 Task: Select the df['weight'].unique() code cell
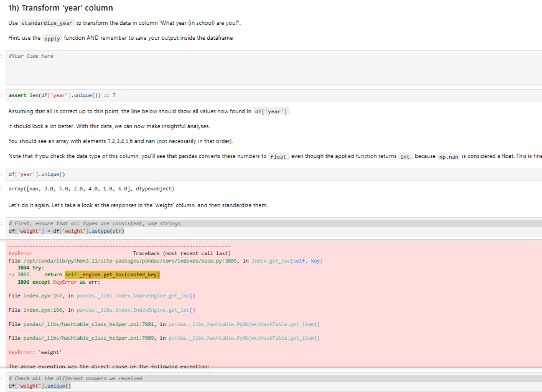tap(274, 383)
